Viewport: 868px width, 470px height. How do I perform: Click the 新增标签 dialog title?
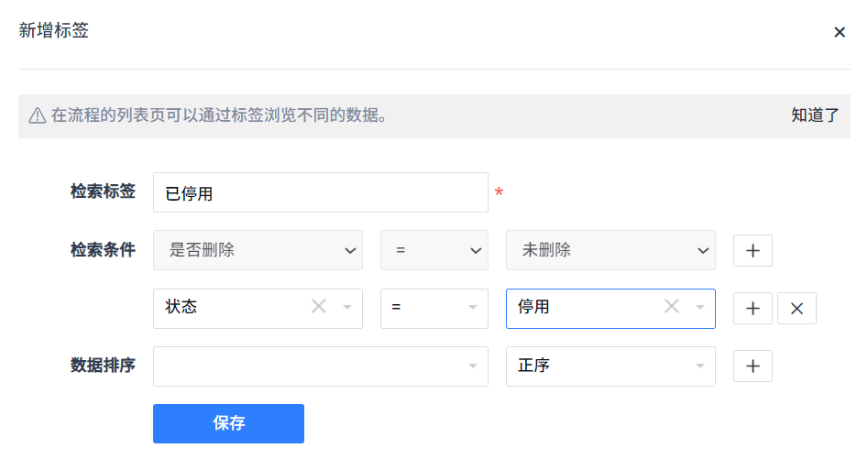point(54,30)
